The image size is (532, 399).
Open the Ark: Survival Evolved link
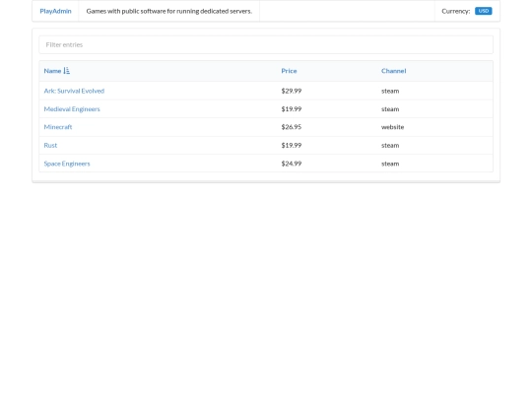pyautogui.click(x=74, y=91)
